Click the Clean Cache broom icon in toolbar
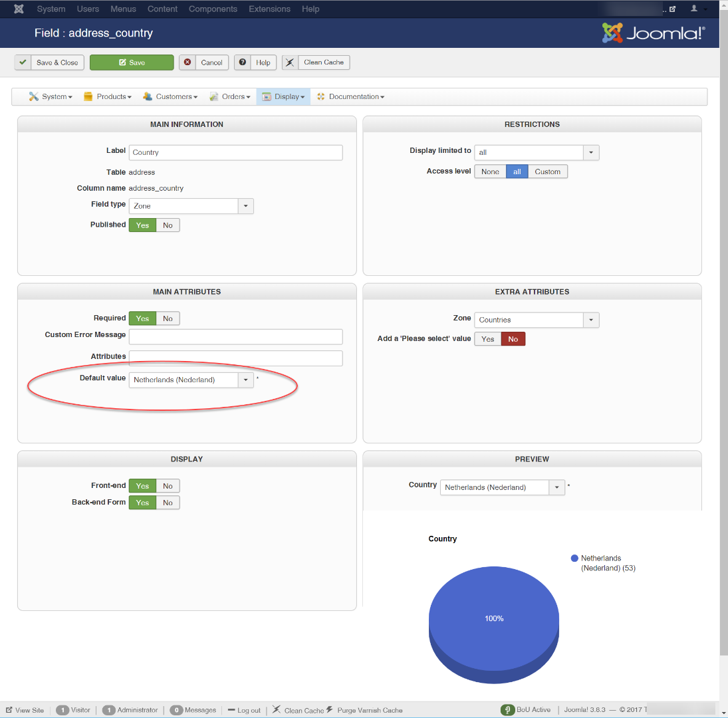This screenshot has width=728, height=718. tap(290, 62)
